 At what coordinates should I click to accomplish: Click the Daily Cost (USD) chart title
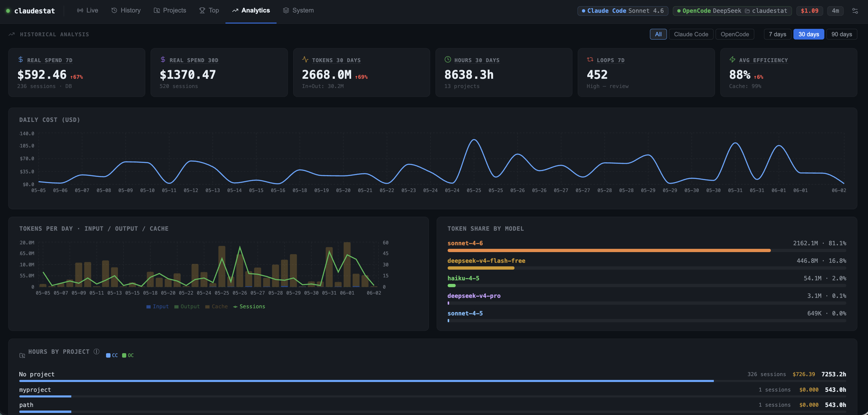coord(50,120)
